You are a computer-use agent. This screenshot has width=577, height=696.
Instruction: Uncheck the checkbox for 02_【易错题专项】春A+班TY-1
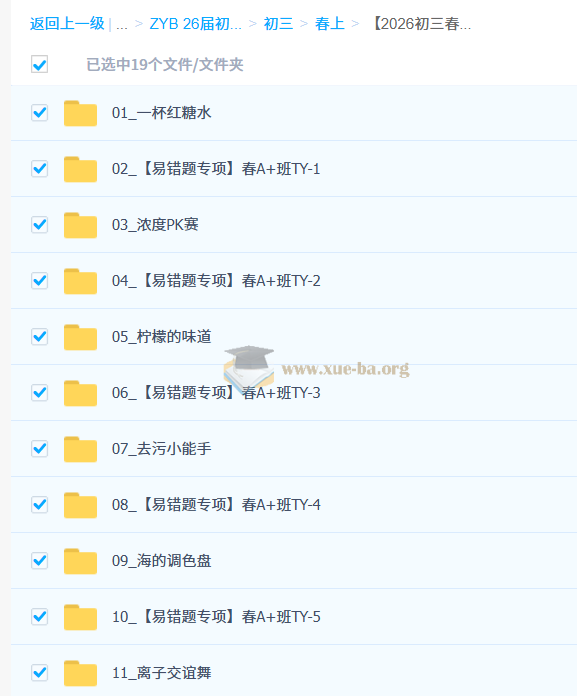click(40, 169)
